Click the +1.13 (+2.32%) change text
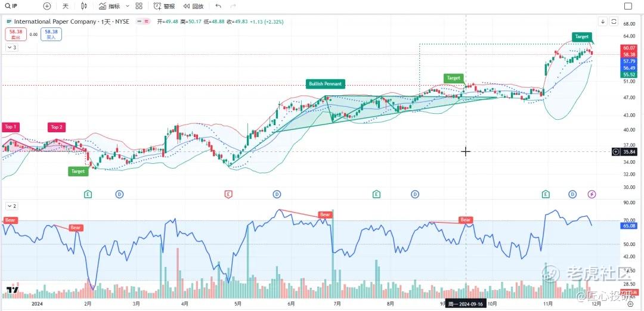Image resolution: width=644 pixels, height=311 pixels. click(x=267, y=21)
